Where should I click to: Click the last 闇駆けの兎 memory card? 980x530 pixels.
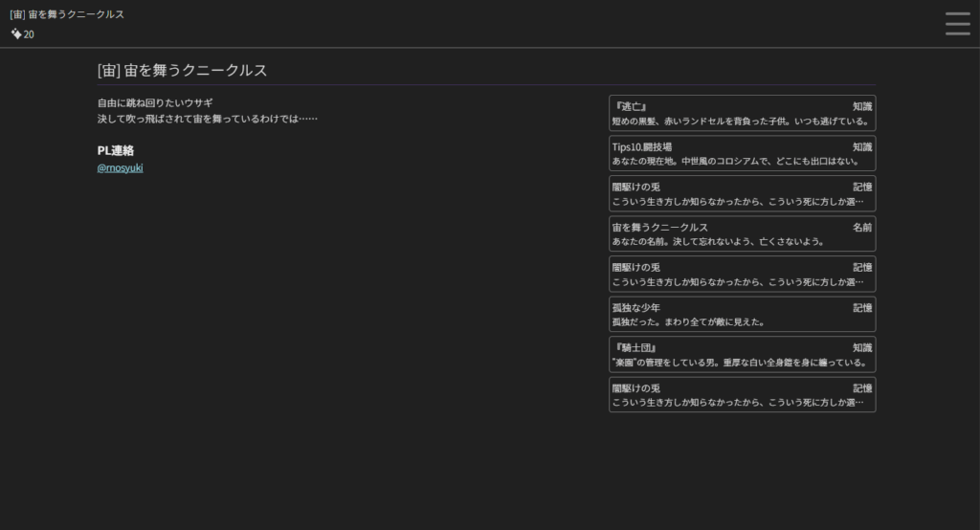click(x=742, y=395)
